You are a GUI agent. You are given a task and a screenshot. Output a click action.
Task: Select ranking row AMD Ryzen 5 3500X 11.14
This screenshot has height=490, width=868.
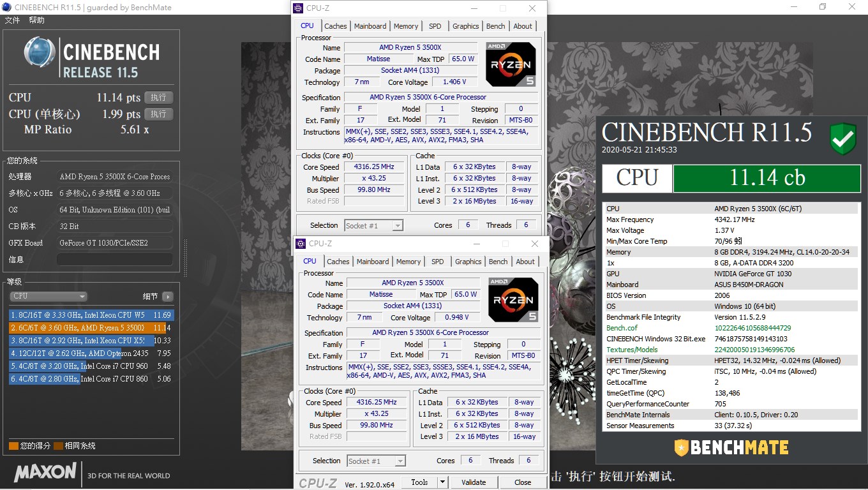coord(91,328)
